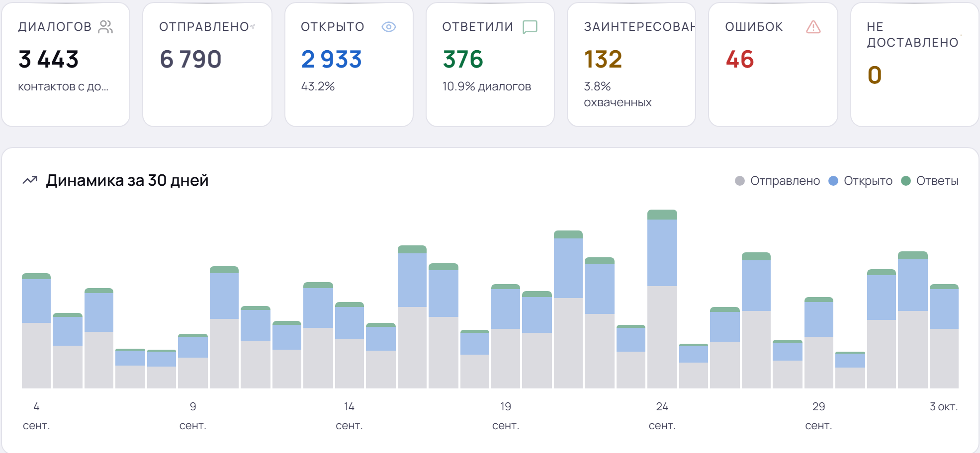980x453 pixels.
Task: Click the gray Отправлено legend dot
Action: (740, 181)
